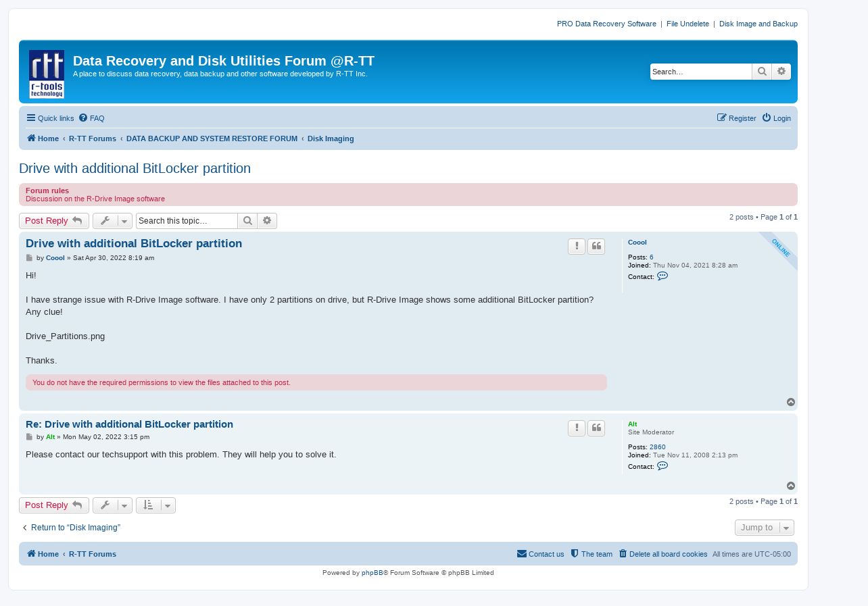Focus the header Search field

coord(701,72)
